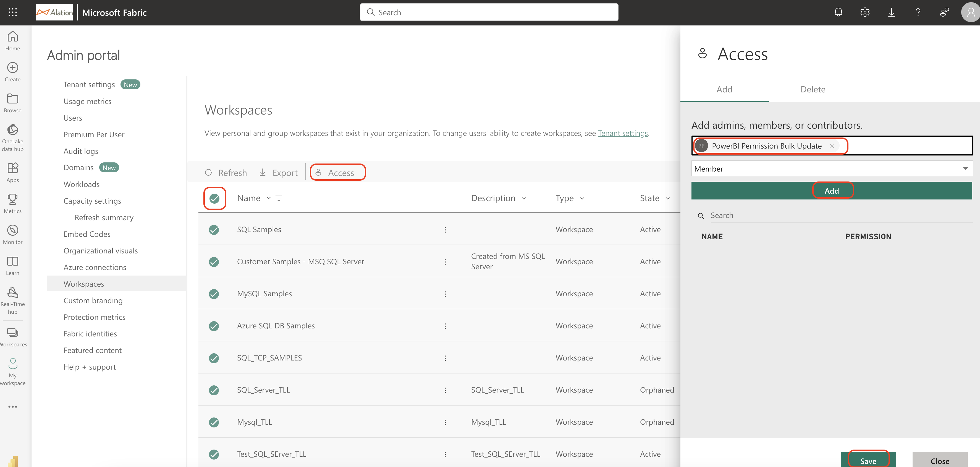
Task: Open the Type column sort chevron
Action: point(582,198)
